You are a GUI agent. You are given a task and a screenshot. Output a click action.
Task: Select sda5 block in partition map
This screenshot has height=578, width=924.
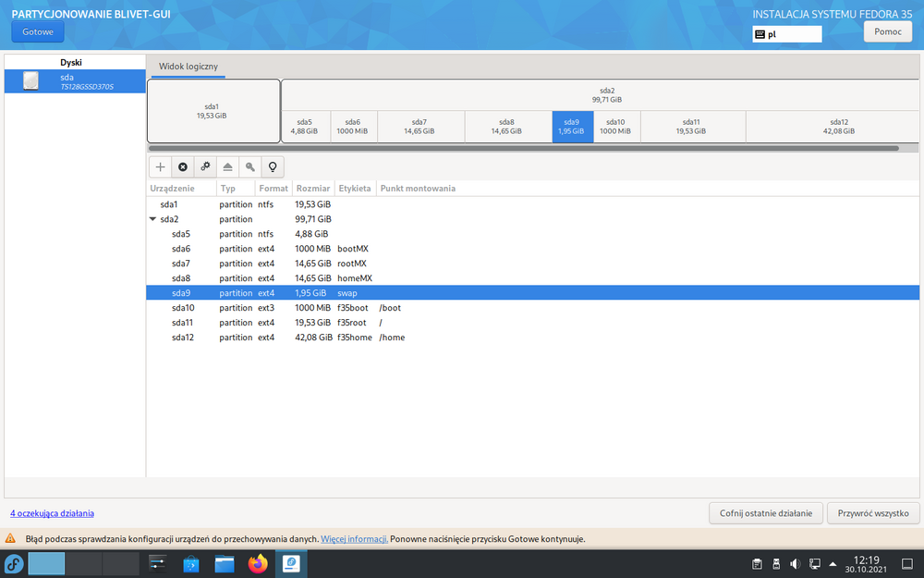[305, 126]
